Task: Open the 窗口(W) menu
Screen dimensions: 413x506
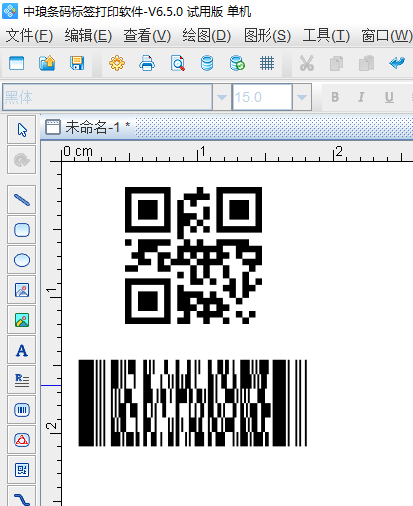Action: [x=387, y=35]
